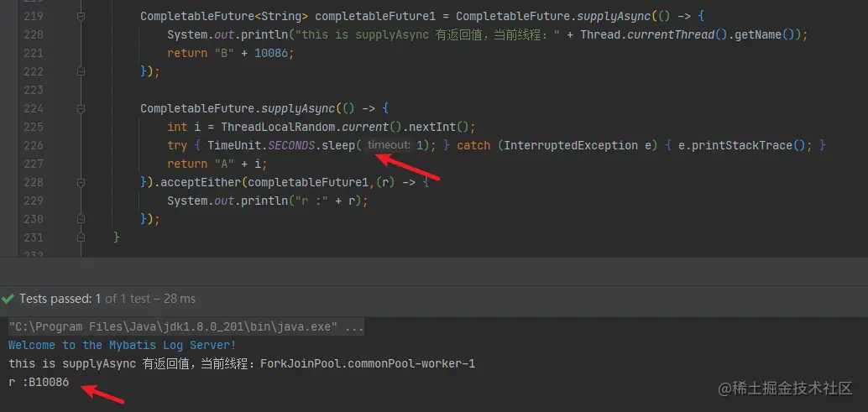Click line number 223 in the gutter
This screenshot has height=412, width=868.
pyautogui.click(x=34, y=90)
